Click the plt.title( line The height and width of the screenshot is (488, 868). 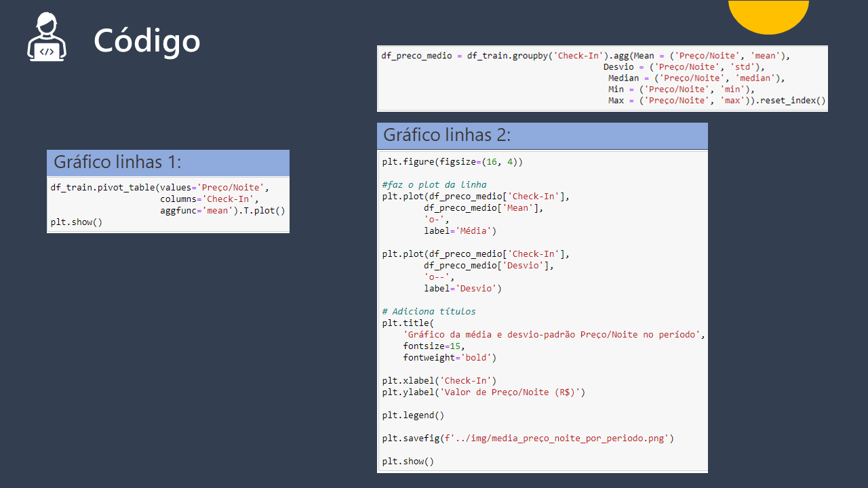pos(408,323)
